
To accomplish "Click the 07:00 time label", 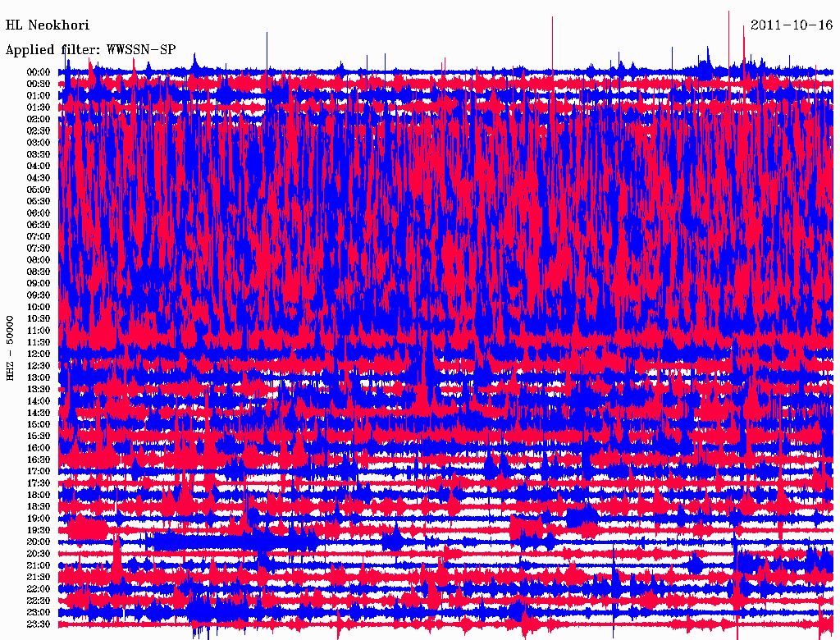I will point(39,236).
